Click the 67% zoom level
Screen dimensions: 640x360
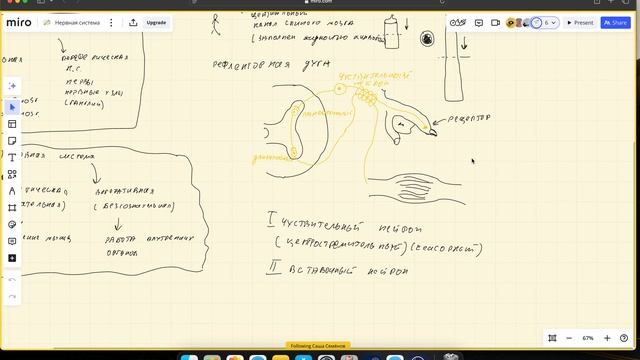click(x=588, y=338)
